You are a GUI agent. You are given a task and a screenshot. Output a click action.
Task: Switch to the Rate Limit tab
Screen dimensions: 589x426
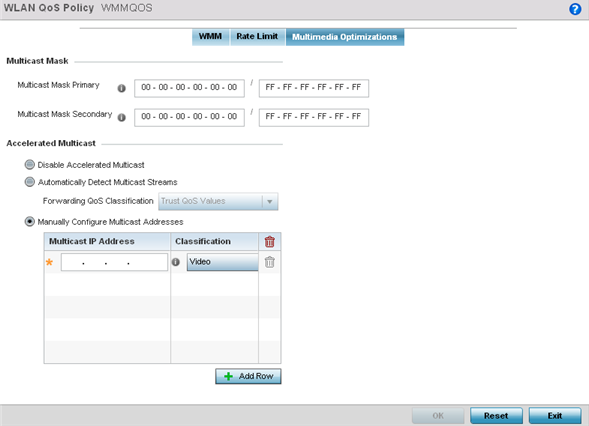(257, 37)
